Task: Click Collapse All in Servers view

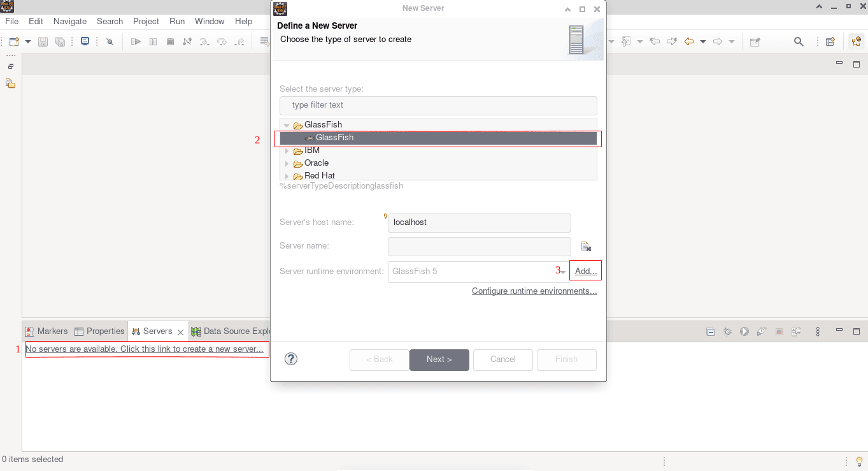Action: [710, 331]
